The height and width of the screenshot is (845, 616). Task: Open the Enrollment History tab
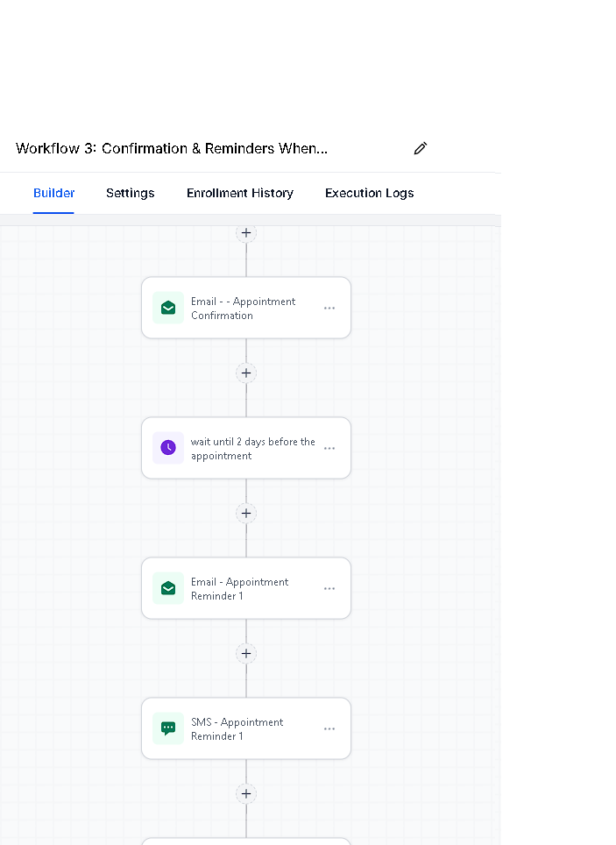coord(240,193)
